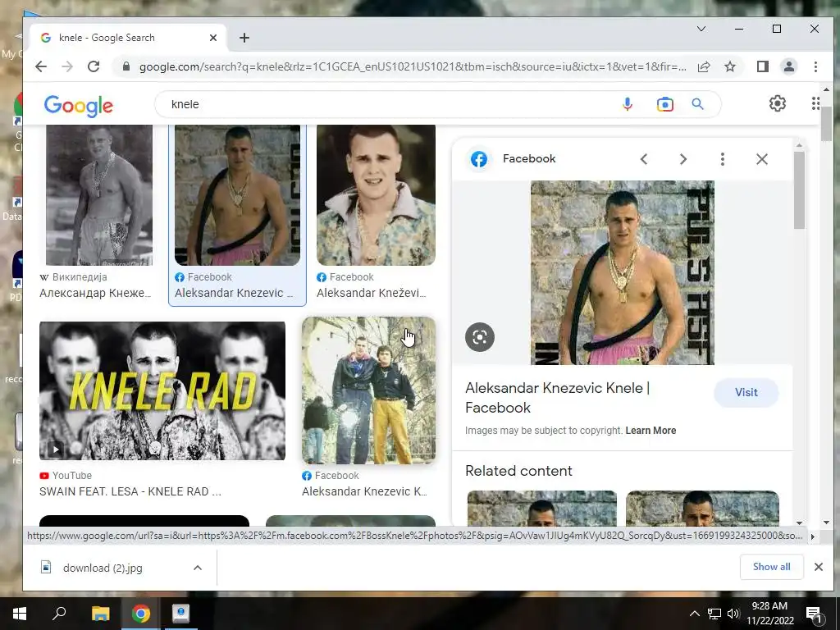Open Facebook source in preview header
Screen dimensions: 840x630
pos(513,159)
